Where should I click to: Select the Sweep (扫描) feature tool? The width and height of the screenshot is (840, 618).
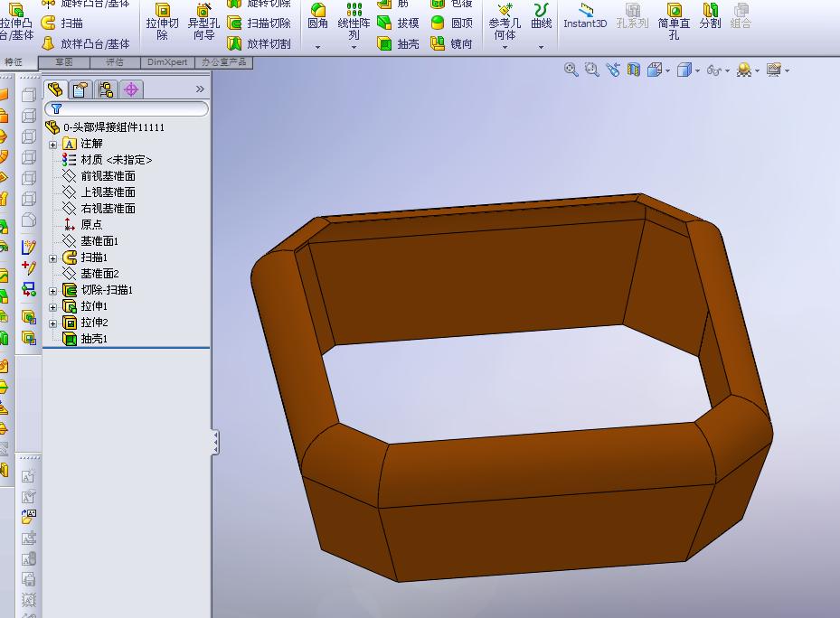point(62,23)
